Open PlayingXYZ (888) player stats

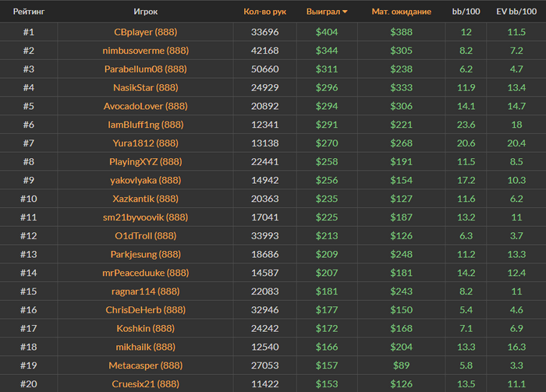146,162
